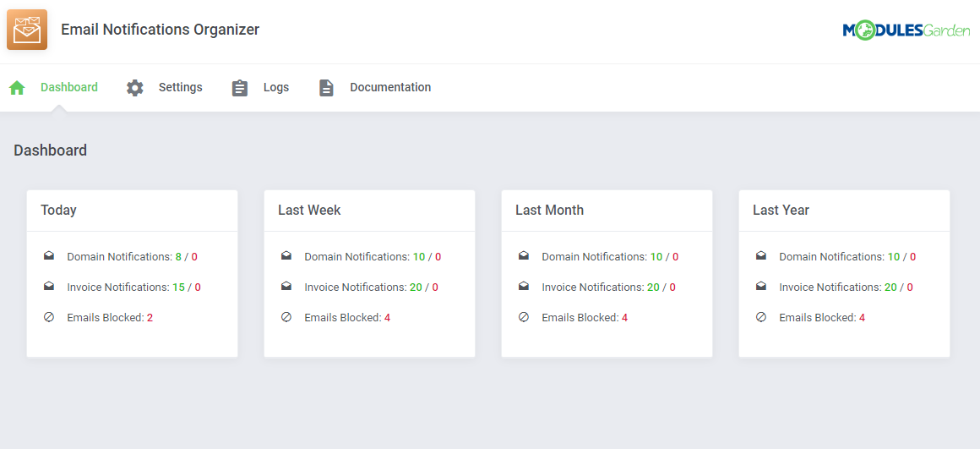Click the Logs clipboard icon
980x449 pixels.
(240, 88)
